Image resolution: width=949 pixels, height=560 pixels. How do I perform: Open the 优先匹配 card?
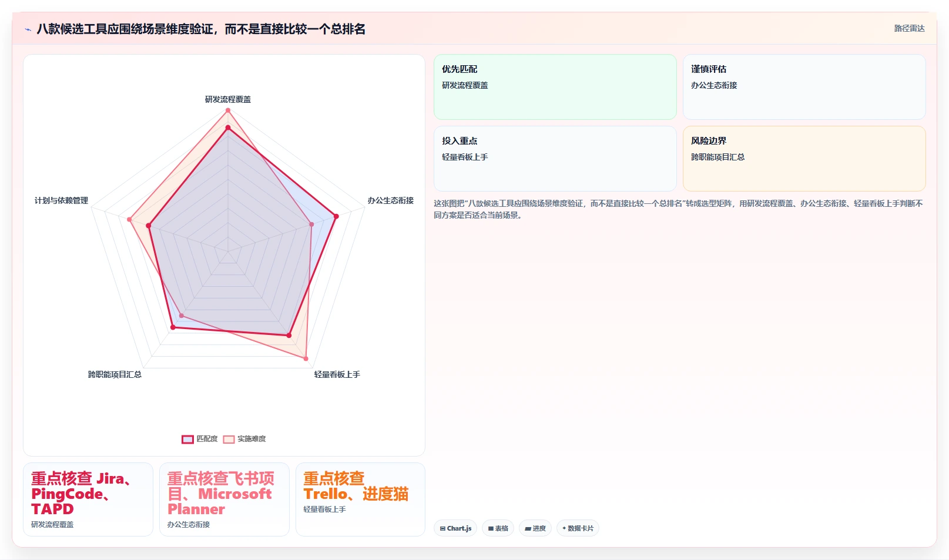click(555, 87)
